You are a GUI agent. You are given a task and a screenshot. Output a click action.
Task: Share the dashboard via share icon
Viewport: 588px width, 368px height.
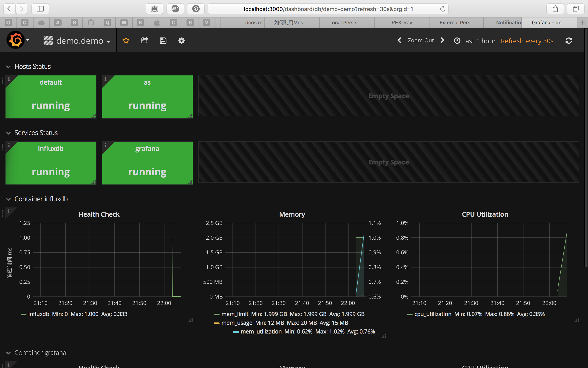tap(144, 40)
